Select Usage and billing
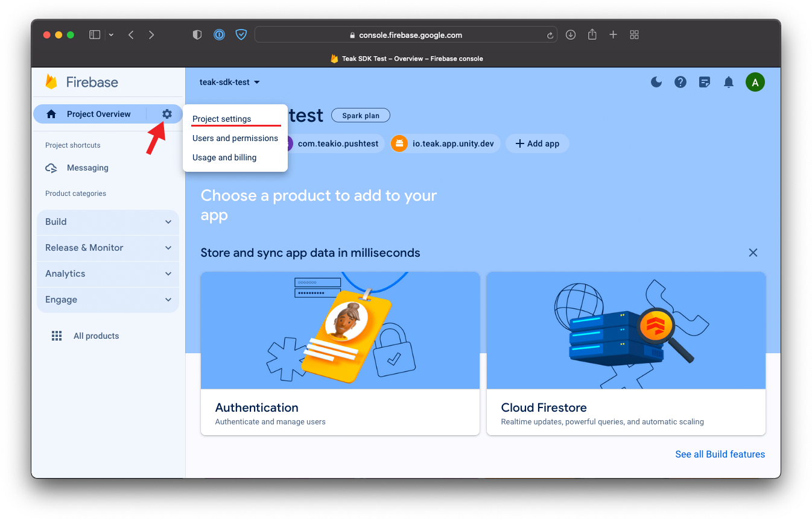812x519 pixels. tap(235, 157)
